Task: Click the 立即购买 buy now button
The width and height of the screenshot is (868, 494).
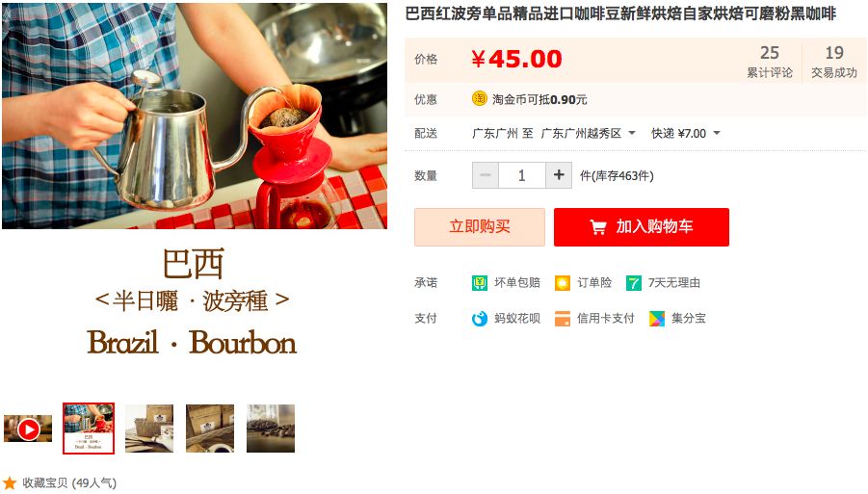Action: pyautogui.click(x=480, y=227)
